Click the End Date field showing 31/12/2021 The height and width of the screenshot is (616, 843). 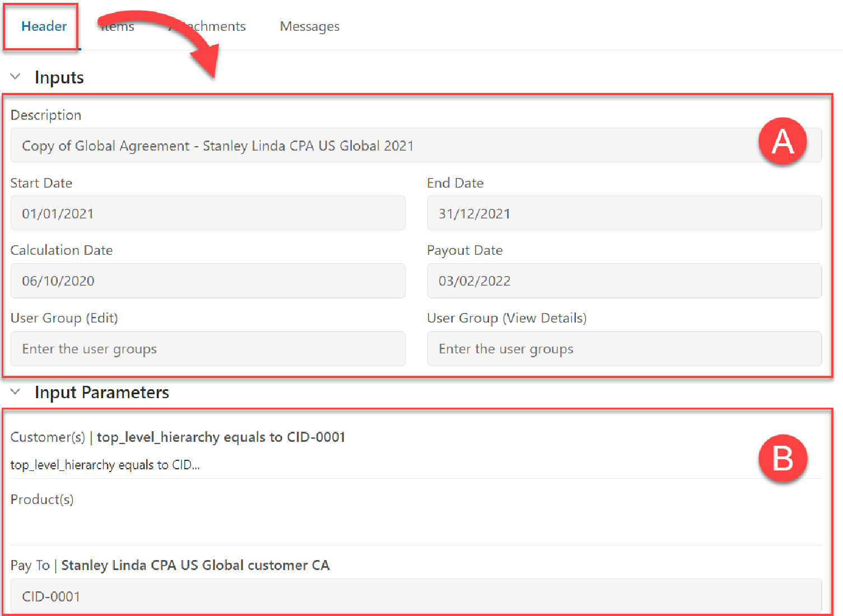[624, 213]
